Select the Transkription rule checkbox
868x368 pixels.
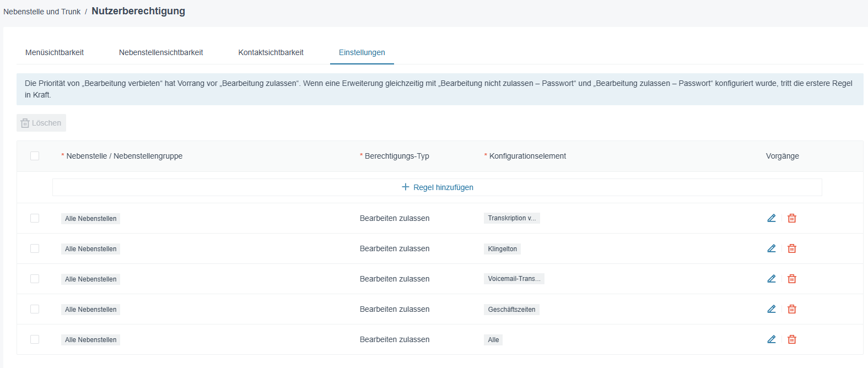click(35, 218)
